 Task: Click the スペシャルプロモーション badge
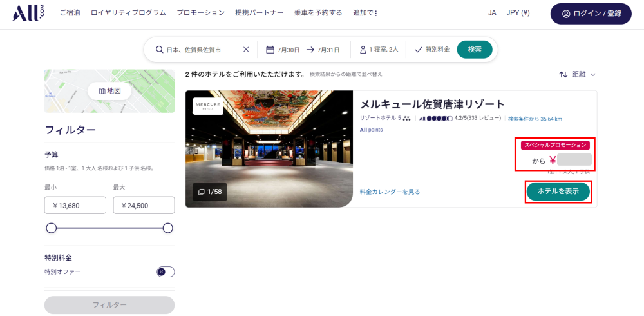[x=555, y=145]
